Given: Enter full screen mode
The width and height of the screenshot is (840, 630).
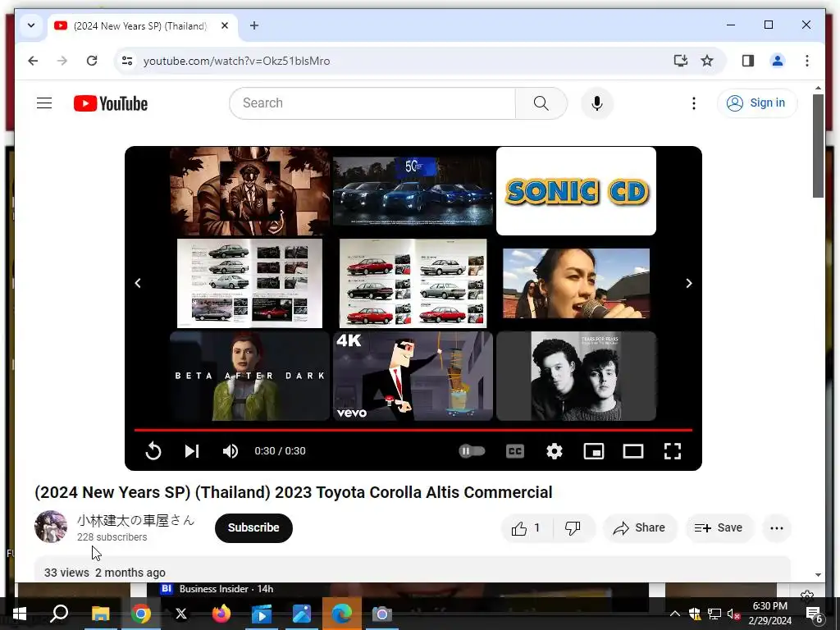Looking at the screenshot, I should click(x=673, y=451).
